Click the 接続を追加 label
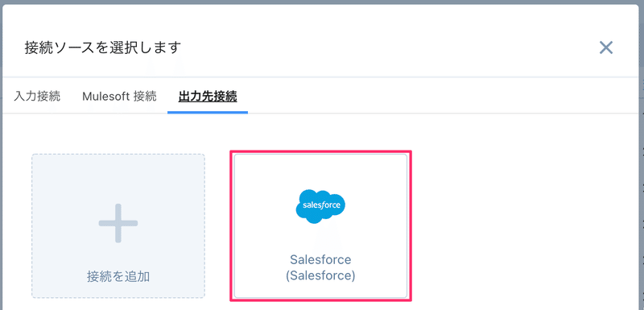This screenshot has width=644, height=310. (118, 277)
